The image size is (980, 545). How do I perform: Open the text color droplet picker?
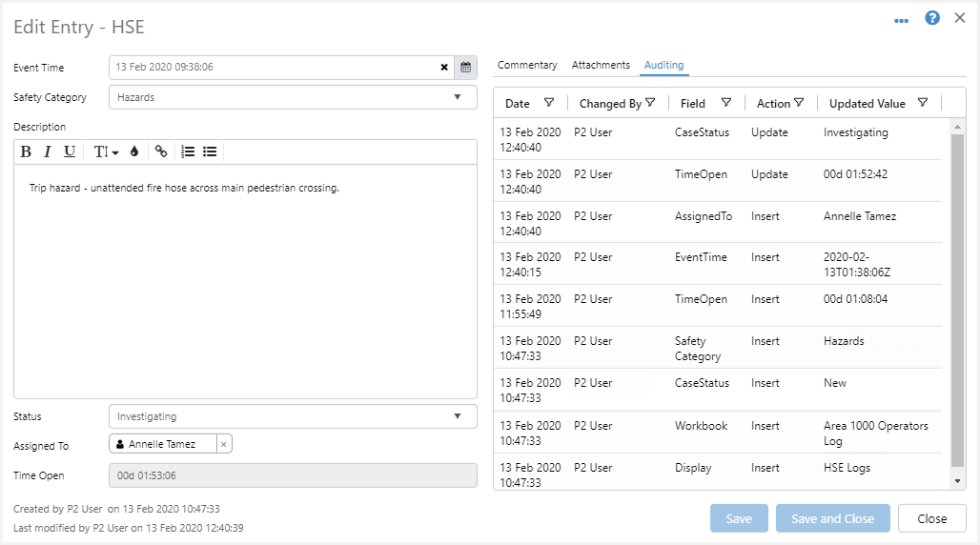(134, 151)
